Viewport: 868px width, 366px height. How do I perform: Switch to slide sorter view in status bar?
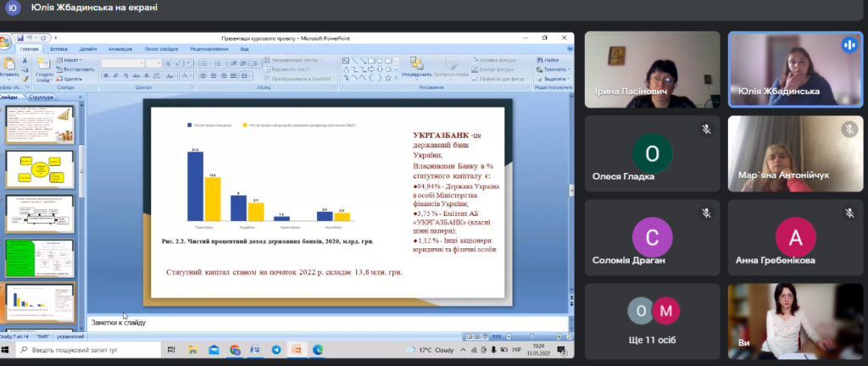click(477, 336)
